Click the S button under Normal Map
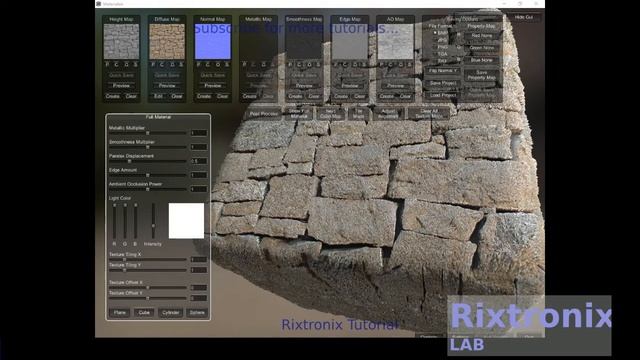640x360 pixels. tap(227, 64)
